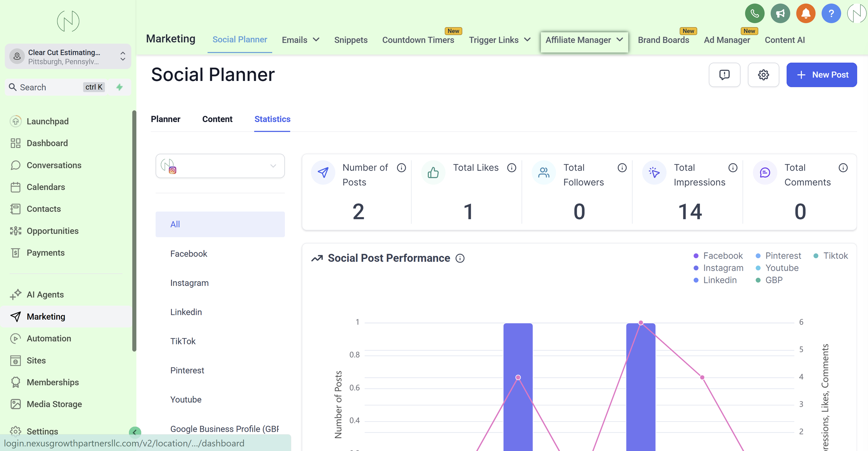Click the Memberships badge icon
868x451 pixels.
coord(16,382)
